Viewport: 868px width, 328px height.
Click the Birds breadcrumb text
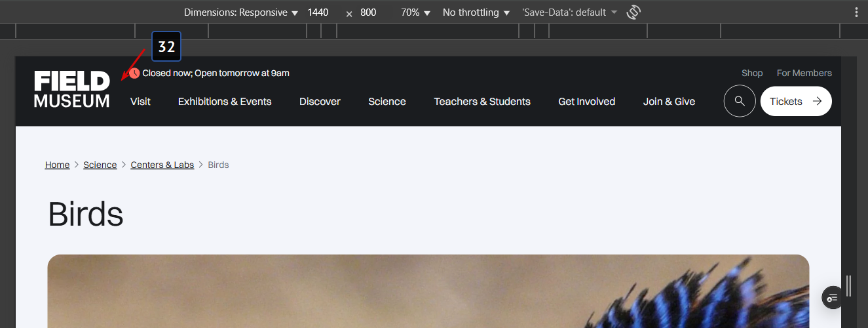coord(218,165)
